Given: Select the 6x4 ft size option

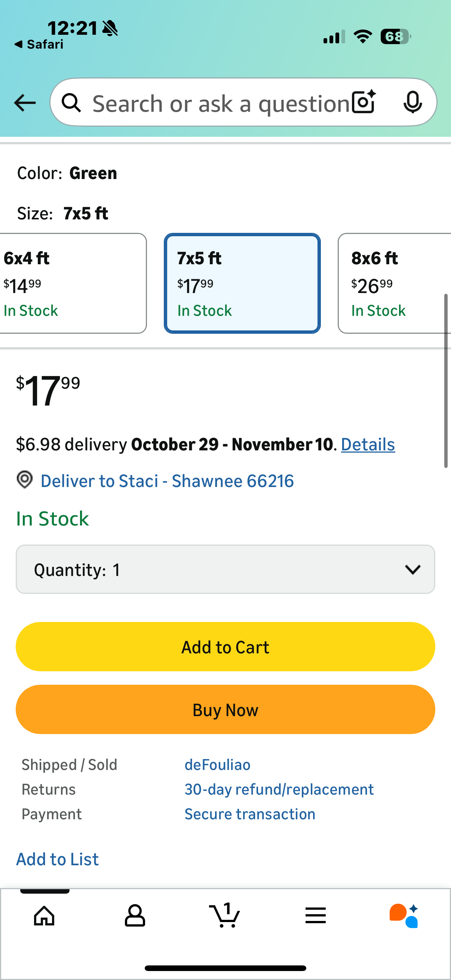Looking at the screenshot, I should (x=72, y=283).
